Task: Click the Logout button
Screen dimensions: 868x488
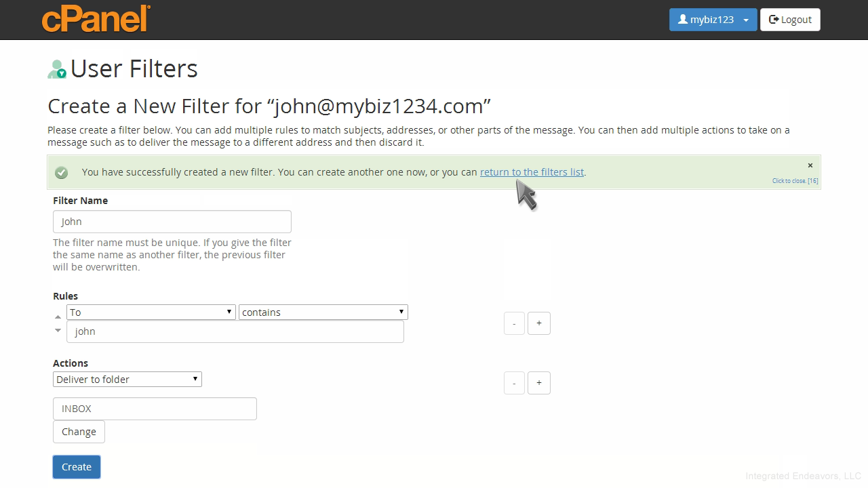Action: [x=790, y=20]
